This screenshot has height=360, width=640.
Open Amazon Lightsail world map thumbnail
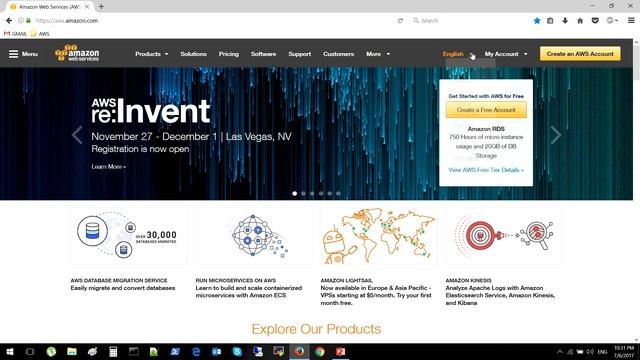click(379, 236)
